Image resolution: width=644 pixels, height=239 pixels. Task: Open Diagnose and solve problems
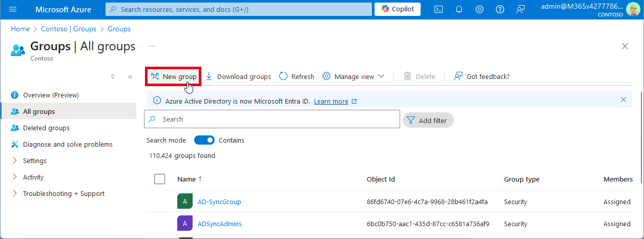69,144
